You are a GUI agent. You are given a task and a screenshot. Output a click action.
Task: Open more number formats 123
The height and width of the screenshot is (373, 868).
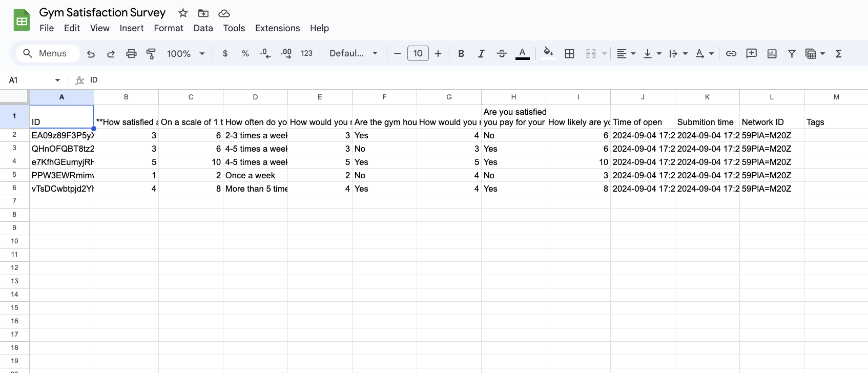click(x=306, y=53)
